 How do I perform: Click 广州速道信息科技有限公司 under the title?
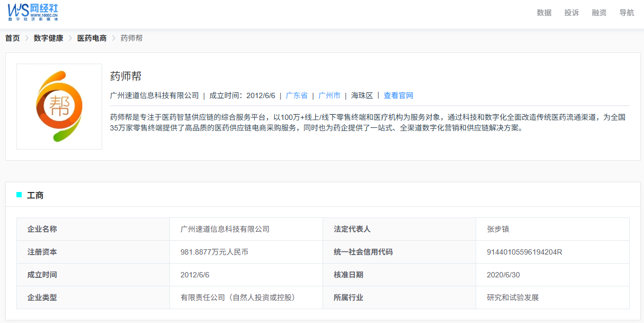[x=154, y=95]
